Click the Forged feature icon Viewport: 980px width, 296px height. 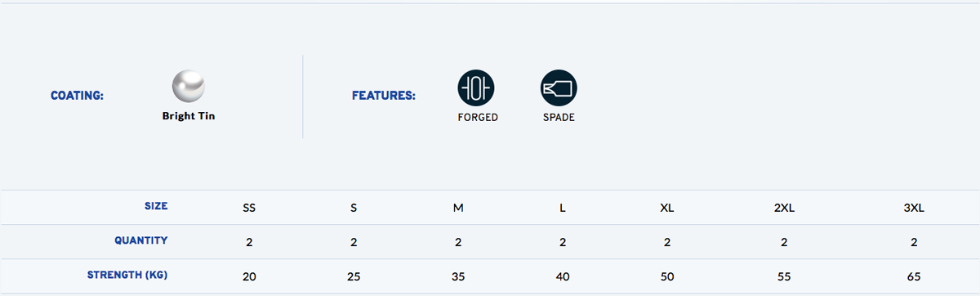(476, 86)
